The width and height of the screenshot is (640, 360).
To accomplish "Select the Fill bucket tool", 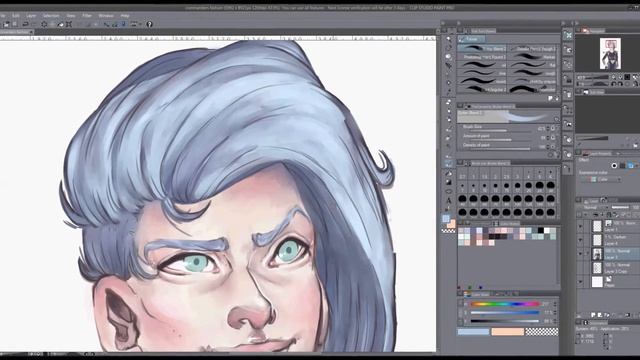I will [449, 173].
